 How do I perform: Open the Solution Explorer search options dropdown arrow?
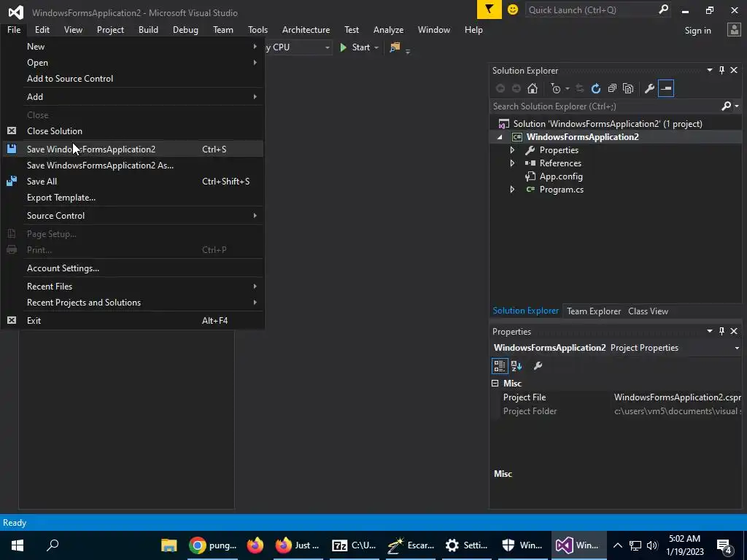tap(737, 106)
